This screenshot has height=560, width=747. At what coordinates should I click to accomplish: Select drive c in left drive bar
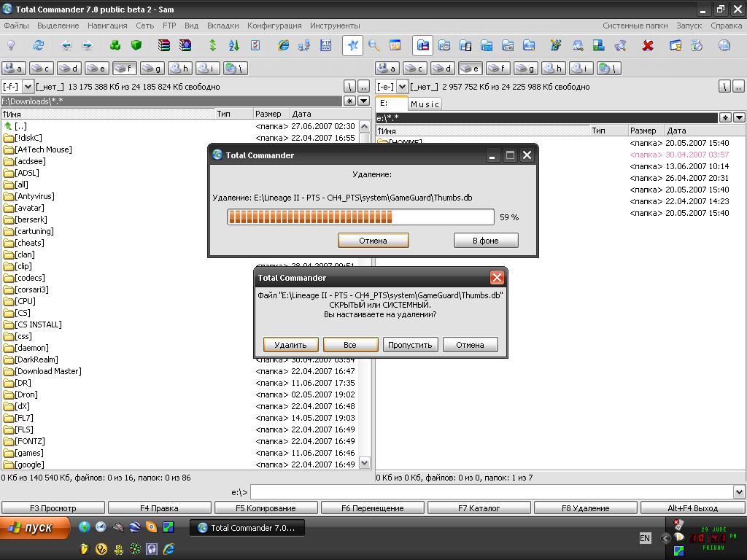pos(42,69)
